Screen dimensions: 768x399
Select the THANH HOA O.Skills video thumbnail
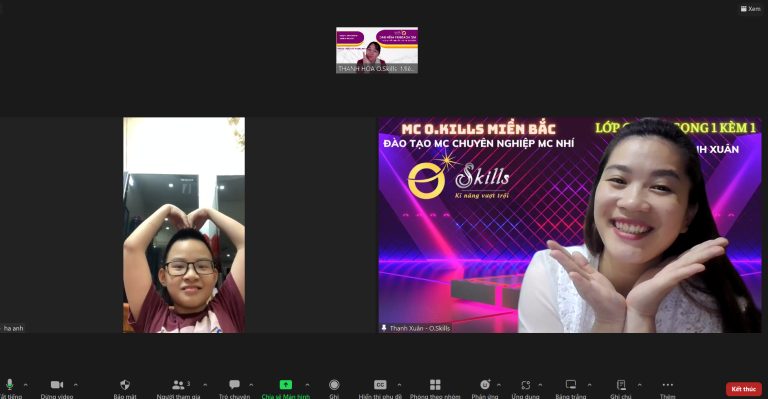click(377, 50)
